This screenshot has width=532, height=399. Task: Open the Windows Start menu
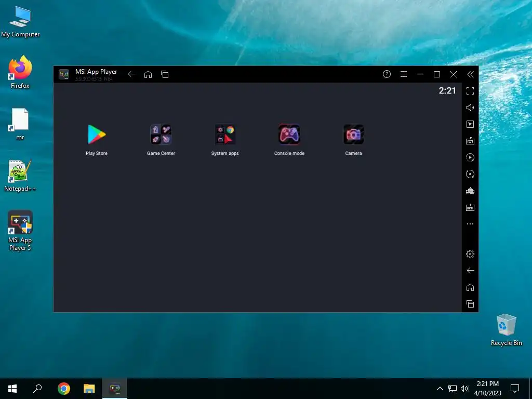click(x=12, y=389)
